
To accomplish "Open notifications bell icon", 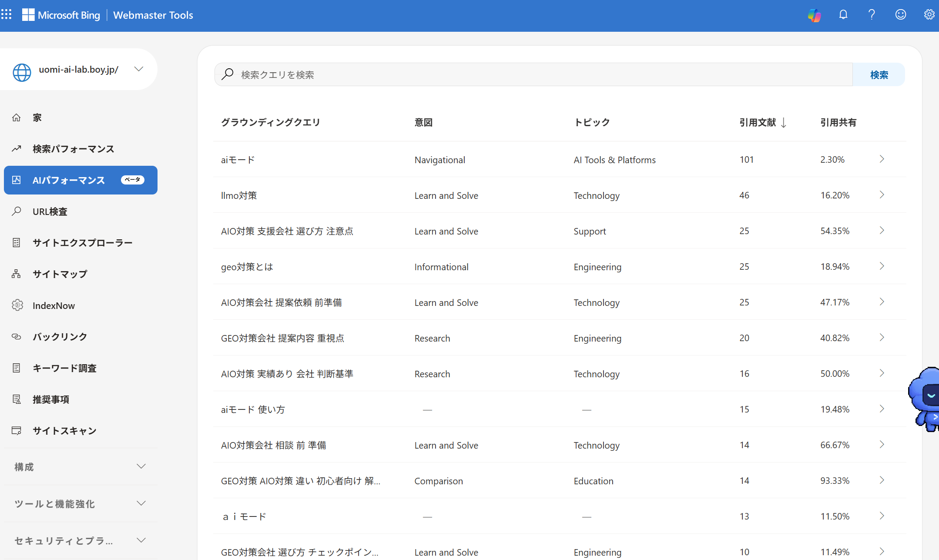I will [843, 15].
